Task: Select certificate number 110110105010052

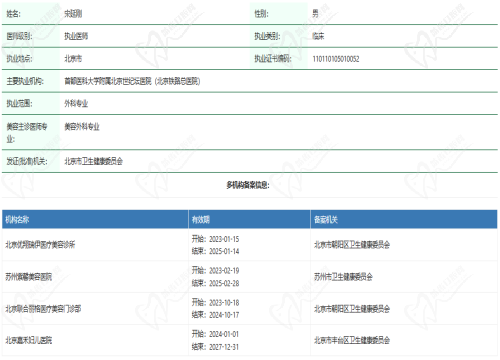Action: (336, 59)
